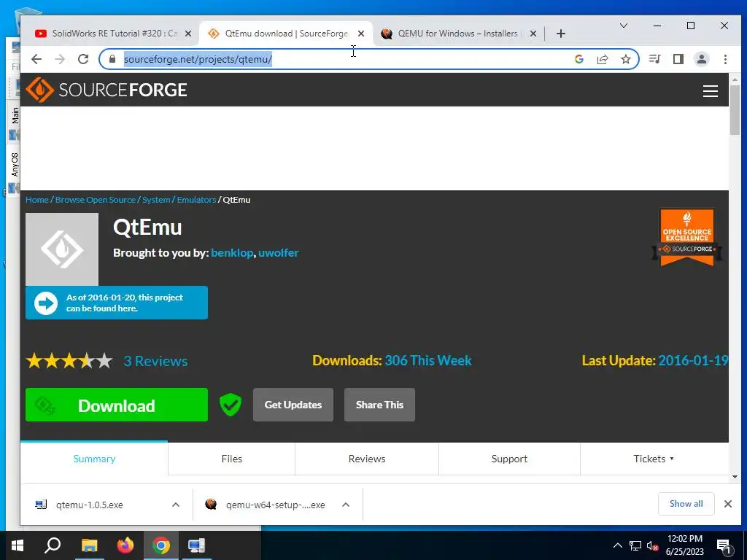
Task: Click the browser forward arrow
Action: (x=60, y=59)
